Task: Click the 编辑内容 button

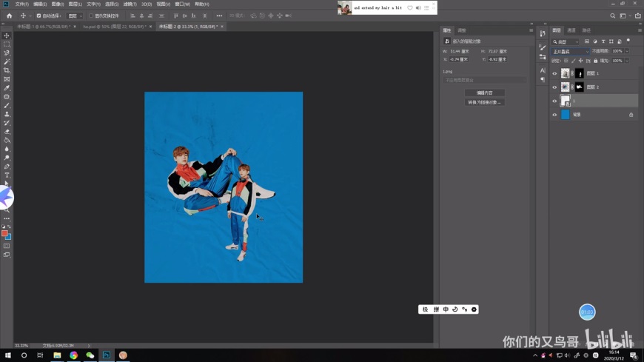Action: [484, 93]
